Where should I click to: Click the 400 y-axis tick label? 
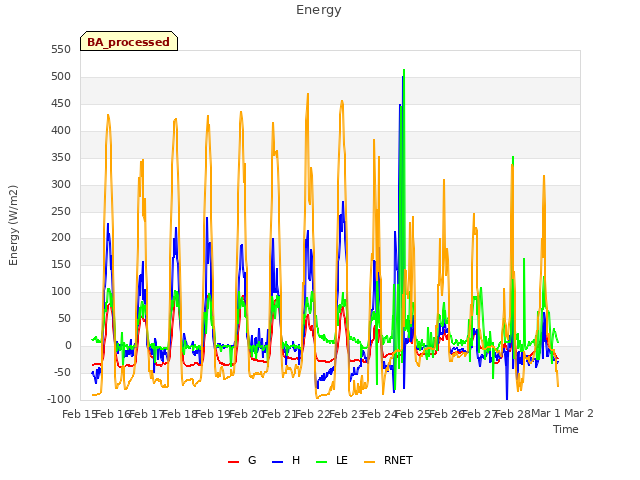click(x=61, y=130)
